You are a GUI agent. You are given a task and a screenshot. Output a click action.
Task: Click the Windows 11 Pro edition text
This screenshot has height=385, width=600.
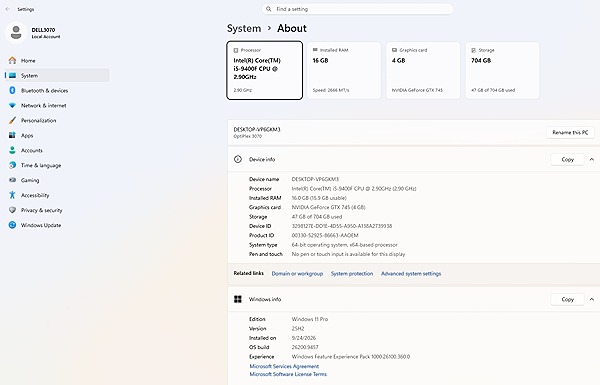pos(310,319)
